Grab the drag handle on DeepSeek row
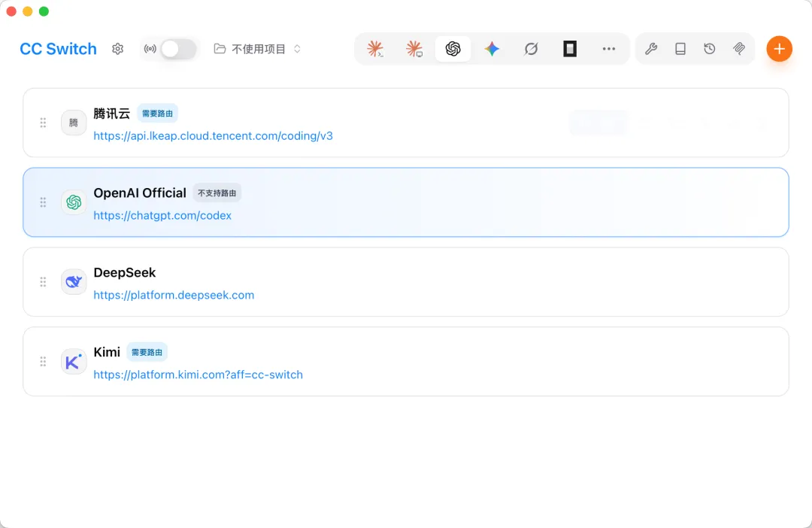The image size is (812, 528). click(x=43, y=282)
